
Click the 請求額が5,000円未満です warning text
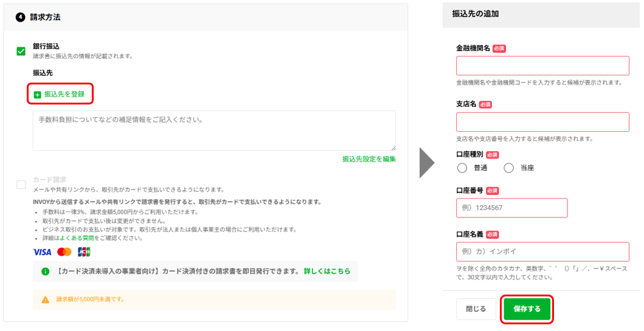tap(91, 299)
